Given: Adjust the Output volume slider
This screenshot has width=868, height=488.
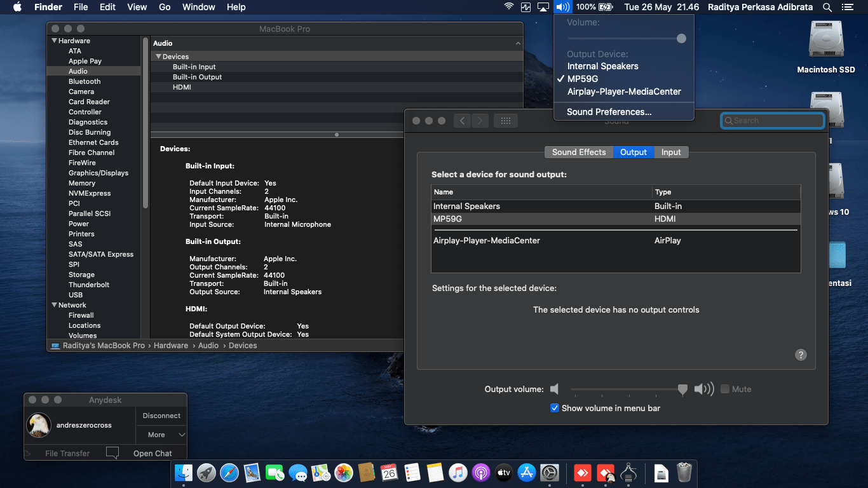Looking at the screenshot, I should click(627, 389).
